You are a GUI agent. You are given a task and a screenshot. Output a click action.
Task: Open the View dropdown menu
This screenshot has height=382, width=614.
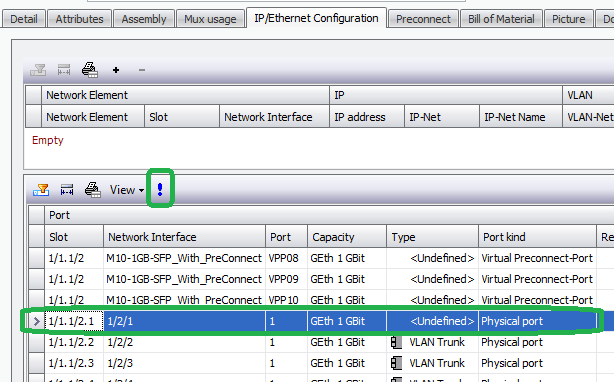tap(126, 190)
